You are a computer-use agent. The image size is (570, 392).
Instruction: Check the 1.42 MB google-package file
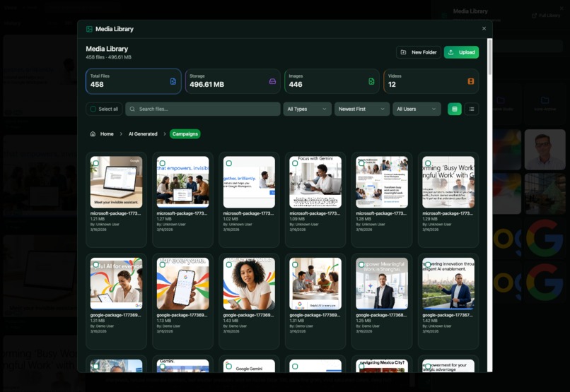[429, 265]
